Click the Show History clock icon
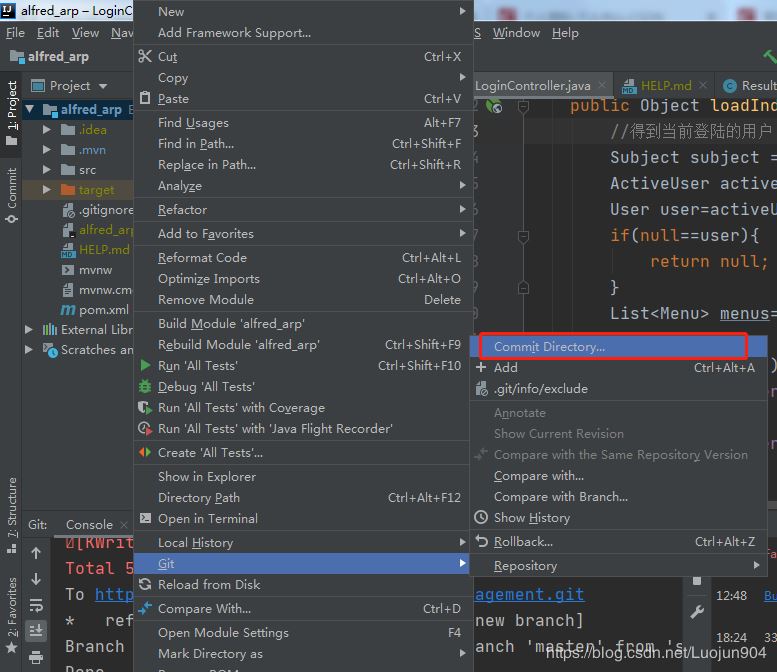The height and width of the screenshot is (672, 777). (482, 518)
